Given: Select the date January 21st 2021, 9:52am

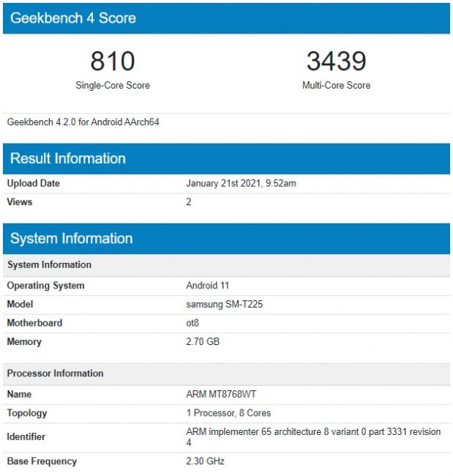Looking at the screenshot, I should point(242,183).
